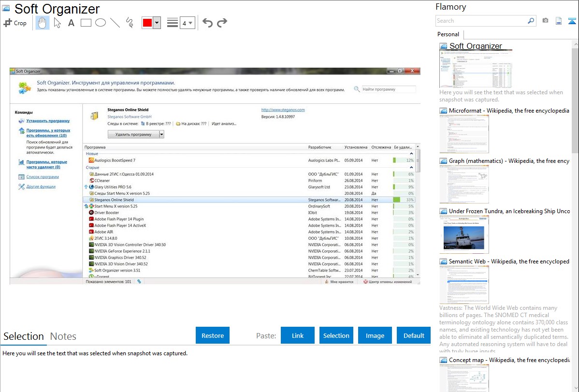Click Другие функции link

pyautogui.click(x=41, y=187)
